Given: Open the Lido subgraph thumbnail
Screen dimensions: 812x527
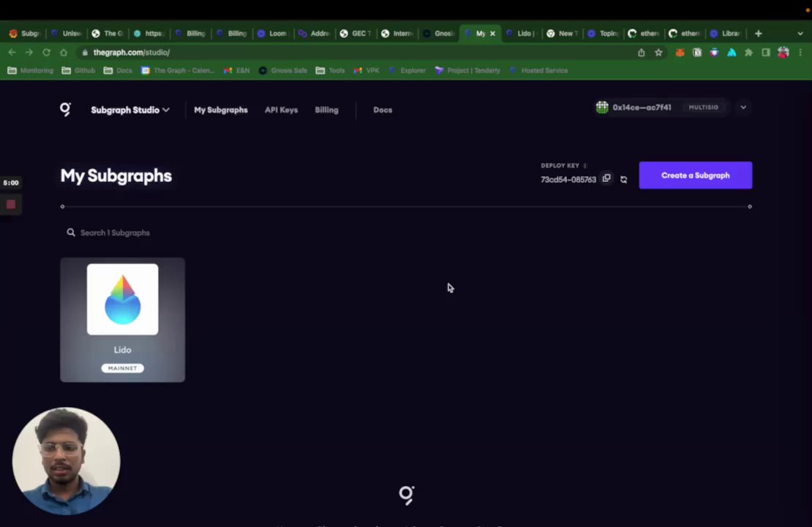Looking at the screenshot, I should (x=123, y=299).
